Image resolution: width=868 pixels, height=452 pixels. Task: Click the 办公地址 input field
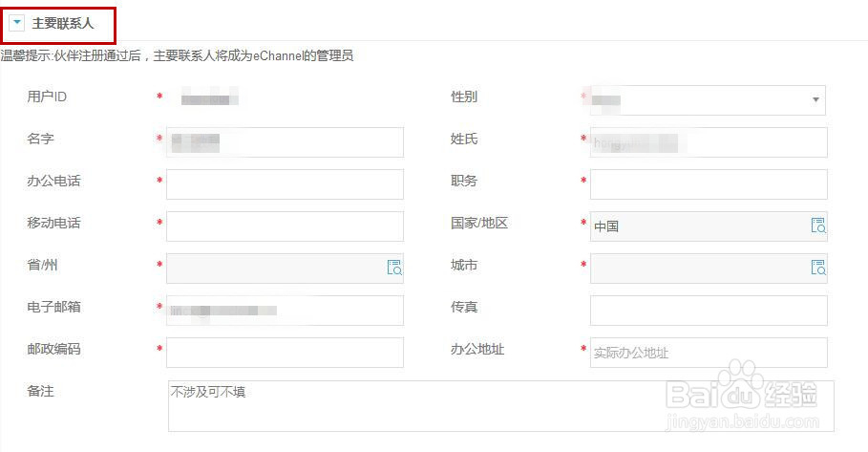click(709, 353)
